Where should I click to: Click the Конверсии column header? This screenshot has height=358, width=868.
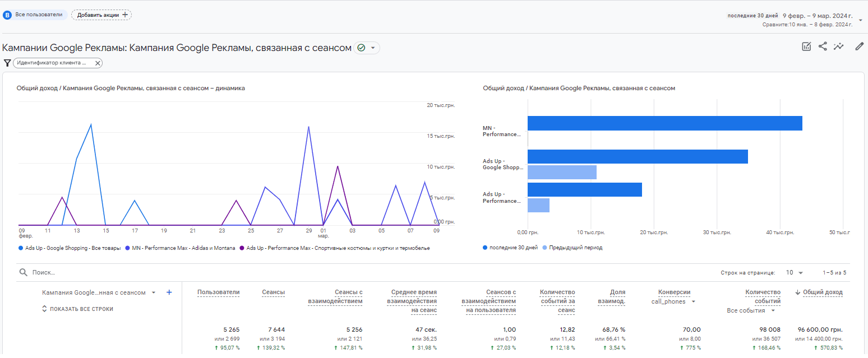674,292
